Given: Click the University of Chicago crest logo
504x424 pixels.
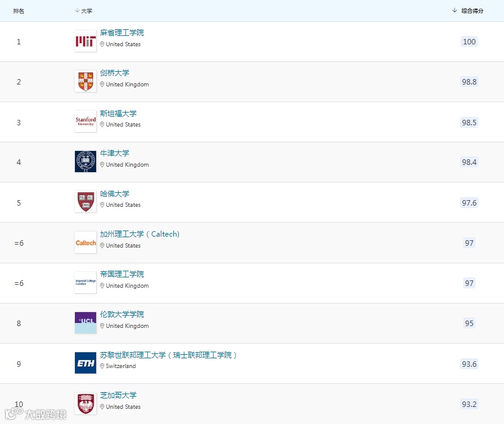Looking at the screenshot, I should pyautogui.click(x=85, y=404).
